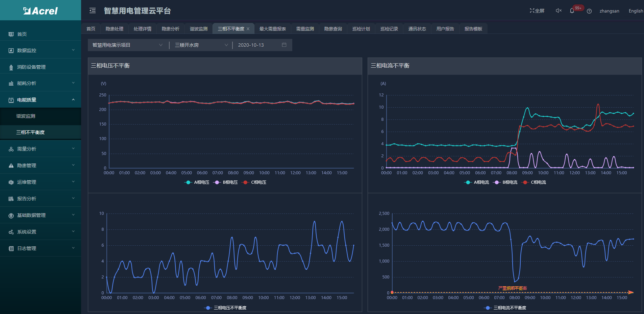
Task: Toggle A相电压 legend series
Action: pyautogui.click(x=197, y=182)
